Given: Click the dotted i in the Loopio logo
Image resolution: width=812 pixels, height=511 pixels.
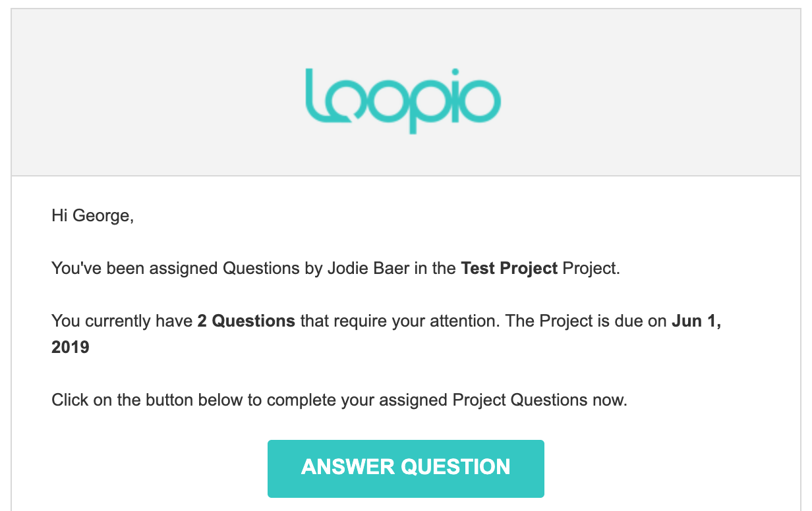Looking at the screenshot, I should click(x=455, y=94).
